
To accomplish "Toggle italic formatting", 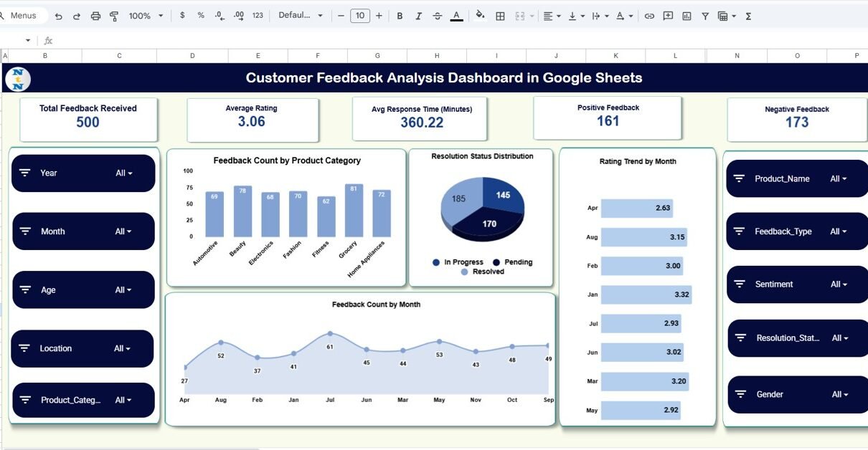I will (418, 16).
